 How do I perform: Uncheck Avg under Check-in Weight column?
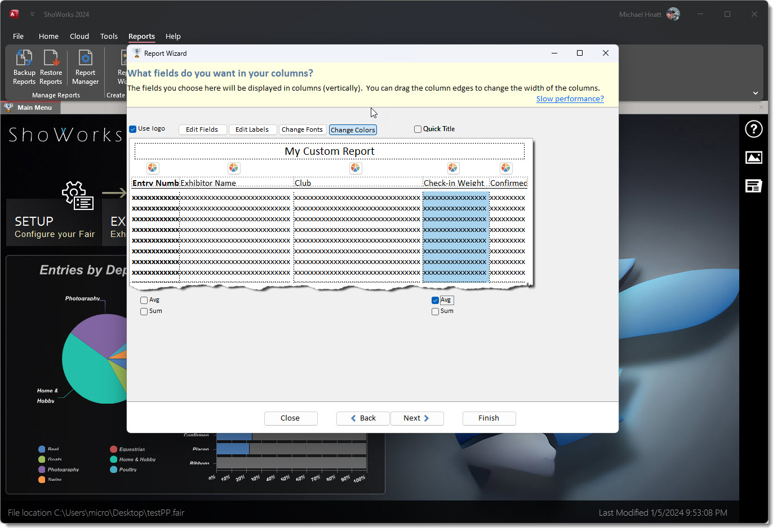[435, 300]
